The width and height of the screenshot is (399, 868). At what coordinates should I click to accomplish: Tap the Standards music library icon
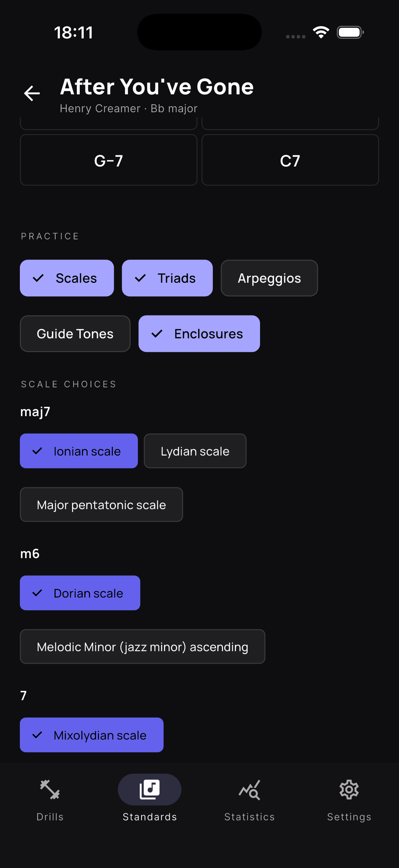tap(150, 789)
